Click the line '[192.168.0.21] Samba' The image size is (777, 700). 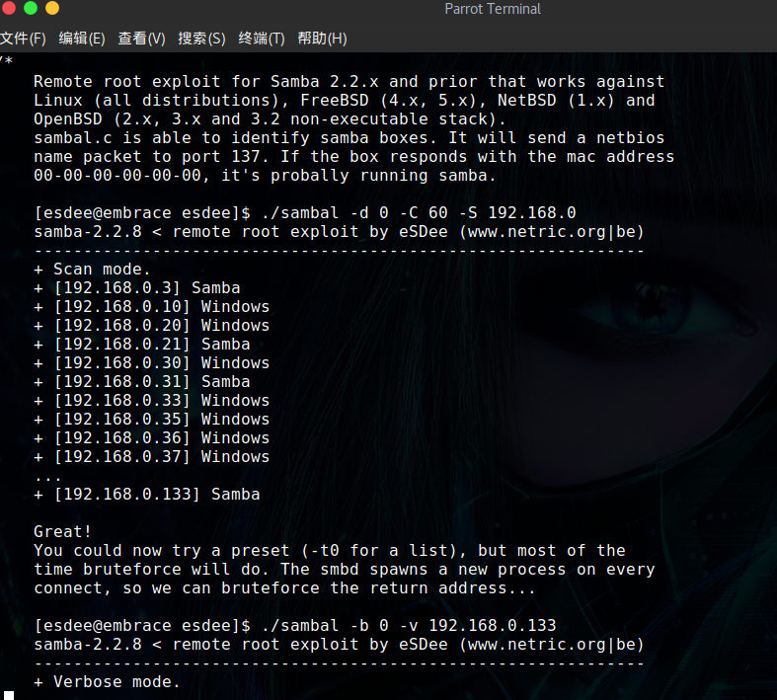click(142, 345)
